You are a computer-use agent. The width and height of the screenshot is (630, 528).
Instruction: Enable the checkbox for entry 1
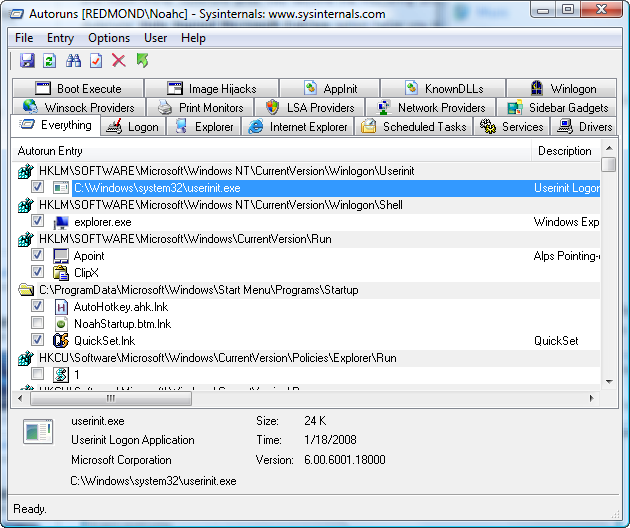(x=37, y=374)
